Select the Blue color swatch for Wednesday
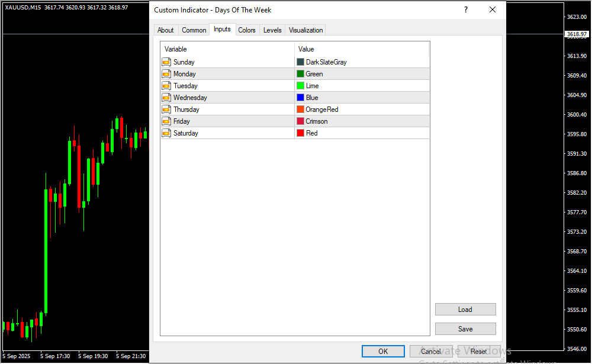592x364 pixels. pyautogui.click(x=300, y=98)
